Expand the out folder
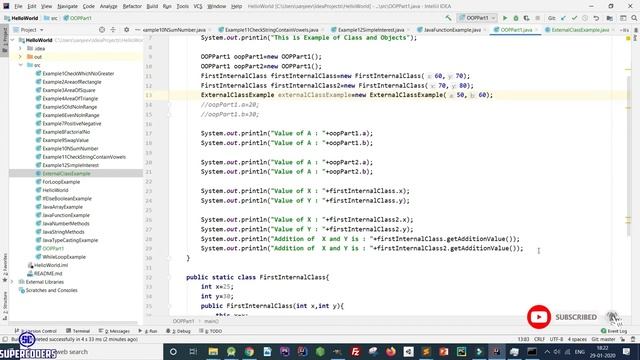Image resolution: width=640 pixels, height=360 pixels. [20, 57]
